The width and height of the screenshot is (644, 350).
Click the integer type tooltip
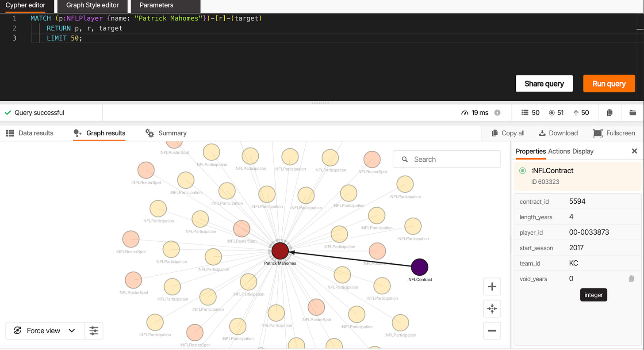tap(594, 295)
